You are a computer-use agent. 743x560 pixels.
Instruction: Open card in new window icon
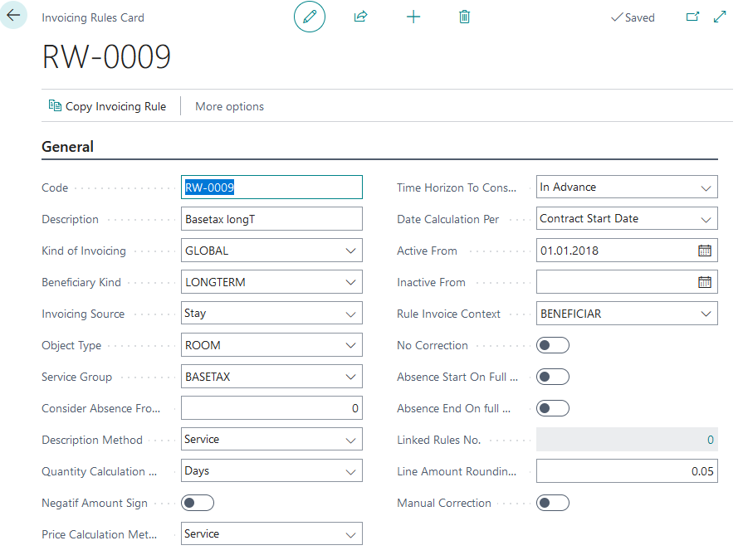692,17
